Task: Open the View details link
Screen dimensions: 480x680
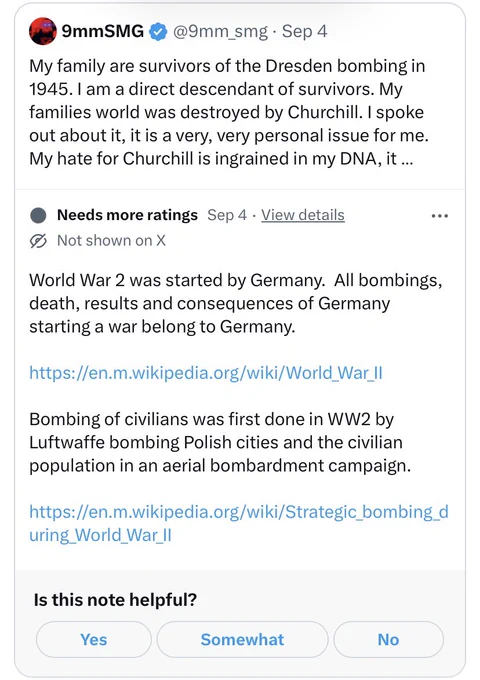Action: [x=303, y=215]
